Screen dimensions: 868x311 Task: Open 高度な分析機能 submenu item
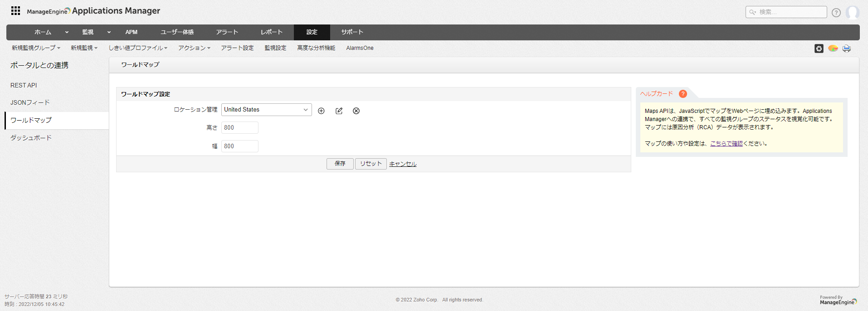pyautogui.click(x=316, y=48)
